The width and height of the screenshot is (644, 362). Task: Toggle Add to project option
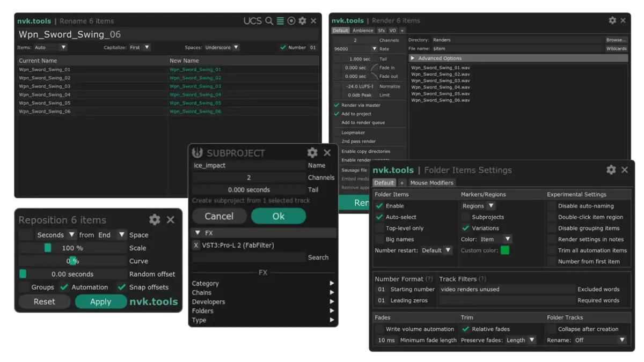pyautogui.click(x=337, y=114)
